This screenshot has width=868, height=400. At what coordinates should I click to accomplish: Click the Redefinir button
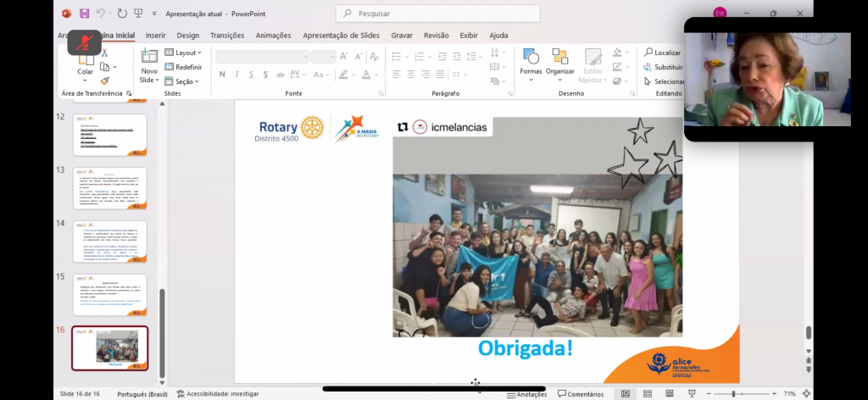pos(183,67)
